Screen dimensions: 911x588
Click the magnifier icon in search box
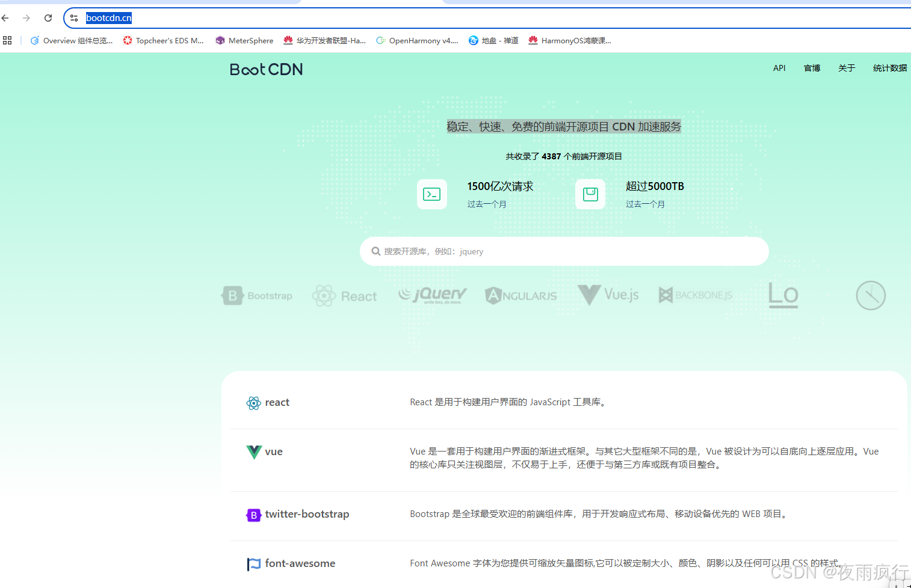pos(376,251)
